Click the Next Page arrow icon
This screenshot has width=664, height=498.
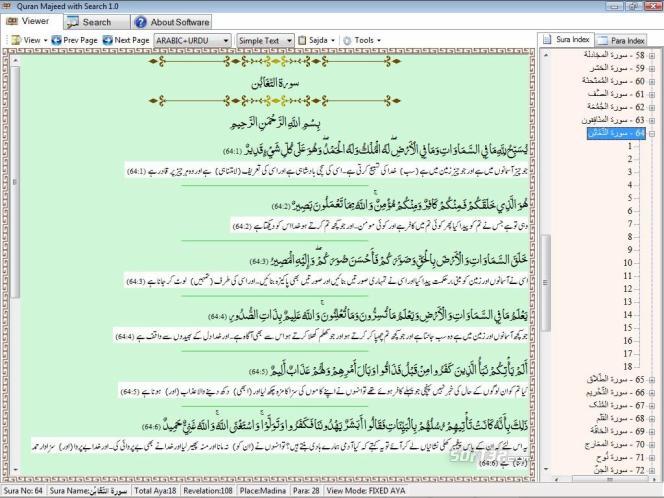pos(108,40)
